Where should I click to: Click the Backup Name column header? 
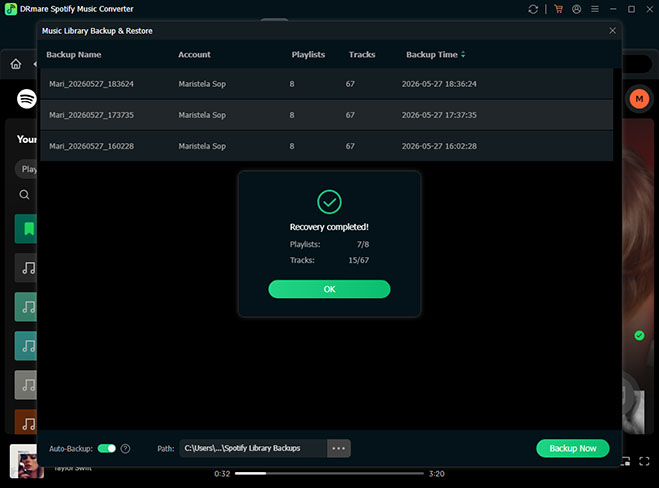(x=74, y=55)
